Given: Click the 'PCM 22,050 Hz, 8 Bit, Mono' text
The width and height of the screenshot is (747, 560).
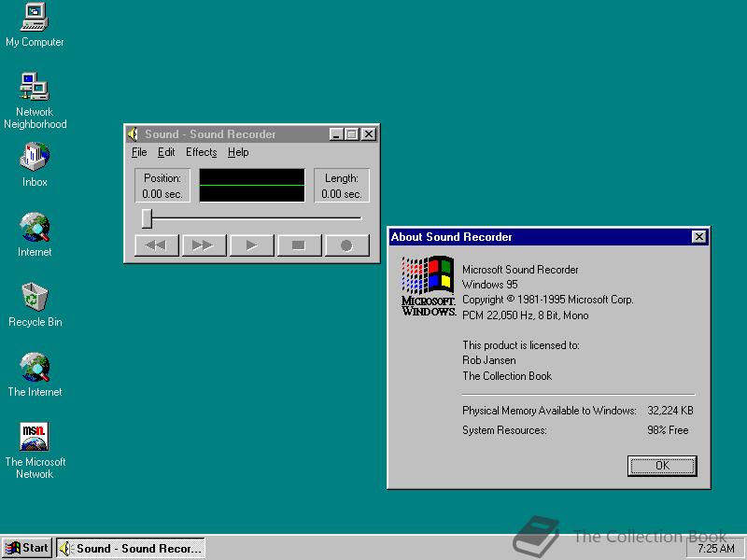Looking at the screenshot, I should point(525,315).
